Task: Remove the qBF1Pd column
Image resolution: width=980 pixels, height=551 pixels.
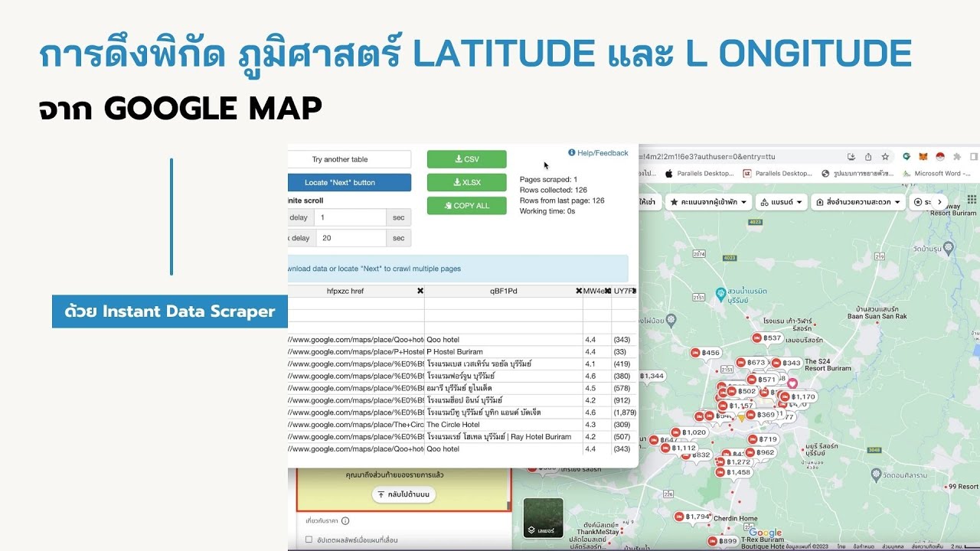Action: tap(579, 291)
